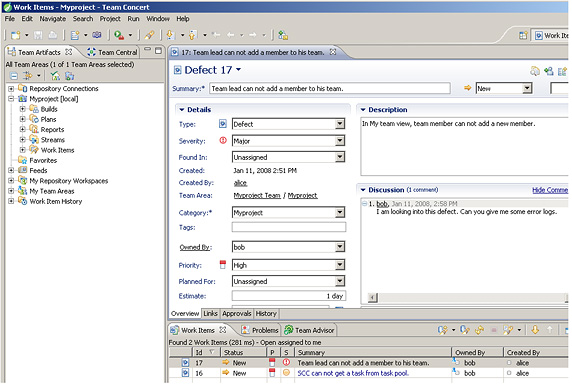572x384 pixels.
Task: Open the Planned For dropdown
Action: (340, 281)
